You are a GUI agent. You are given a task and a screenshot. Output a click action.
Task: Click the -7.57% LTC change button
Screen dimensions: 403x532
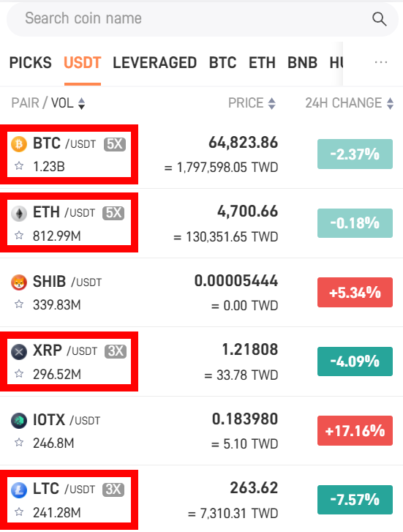[x=355, y=500]
